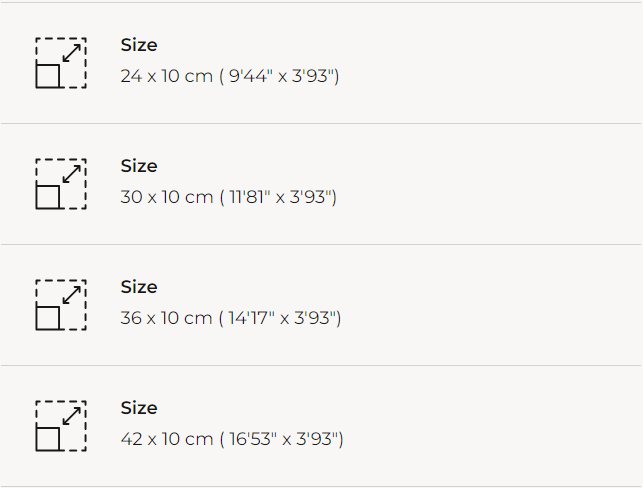Select the 24 x 10 cm dimension text

(166, 76)
